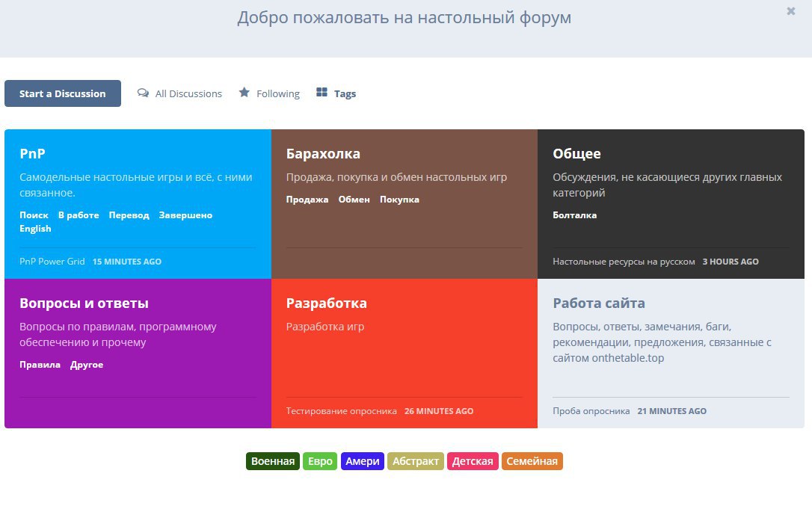Open the Вопросы и ответы category title
The image size is (812, 509).
click(x=84, y=303)
